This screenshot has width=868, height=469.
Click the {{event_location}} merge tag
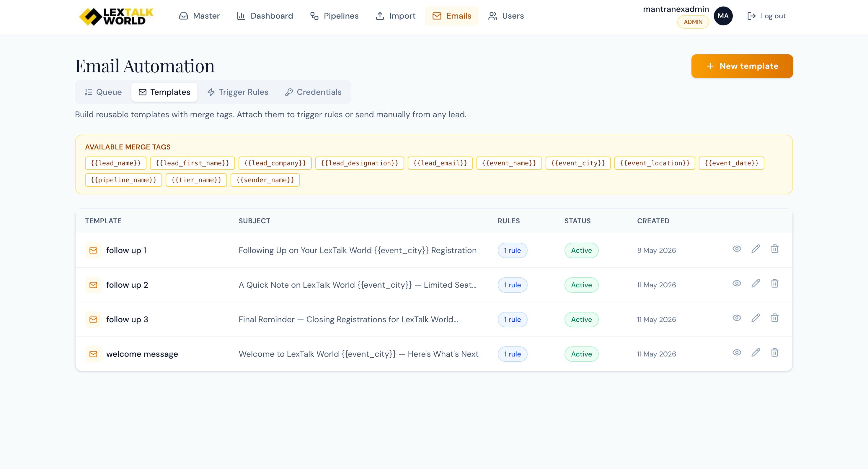655,163
